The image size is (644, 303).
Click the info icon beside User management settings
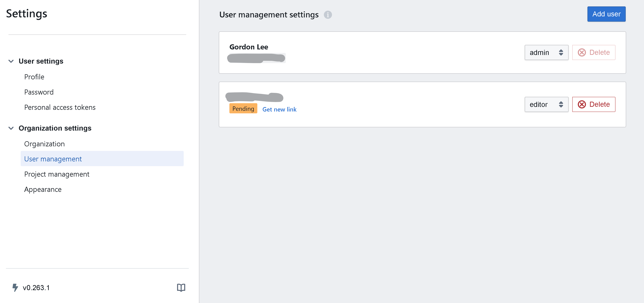point(328,15)
